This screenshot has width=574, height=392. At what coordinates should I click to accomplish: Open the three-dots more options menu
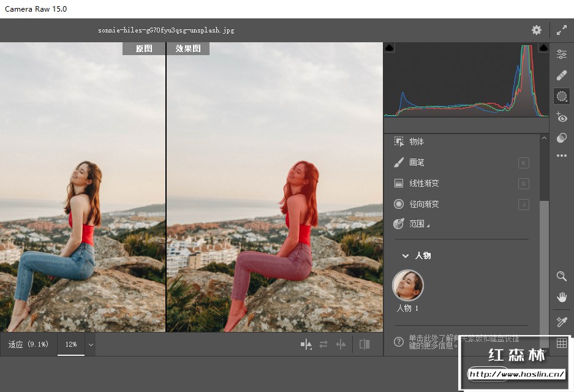561,156
